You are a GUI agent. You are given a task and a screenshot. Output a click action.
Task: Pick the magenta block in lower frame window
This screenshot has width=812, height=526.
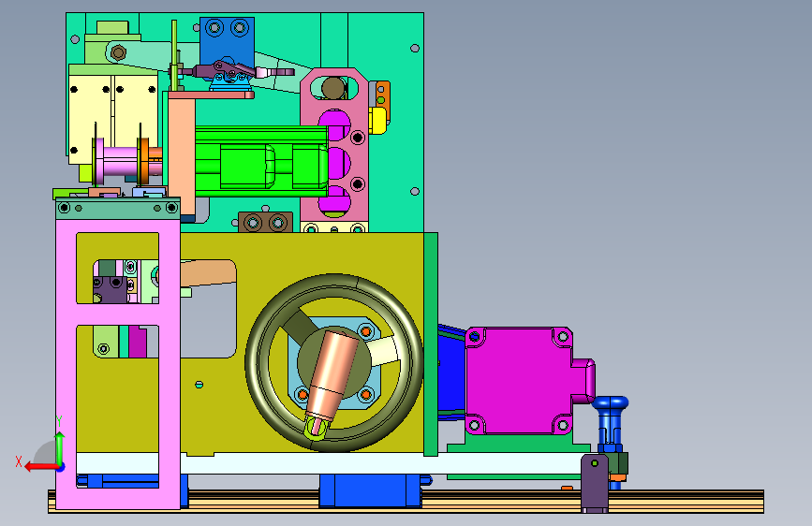pyautogui.click(x=138, y=342)
